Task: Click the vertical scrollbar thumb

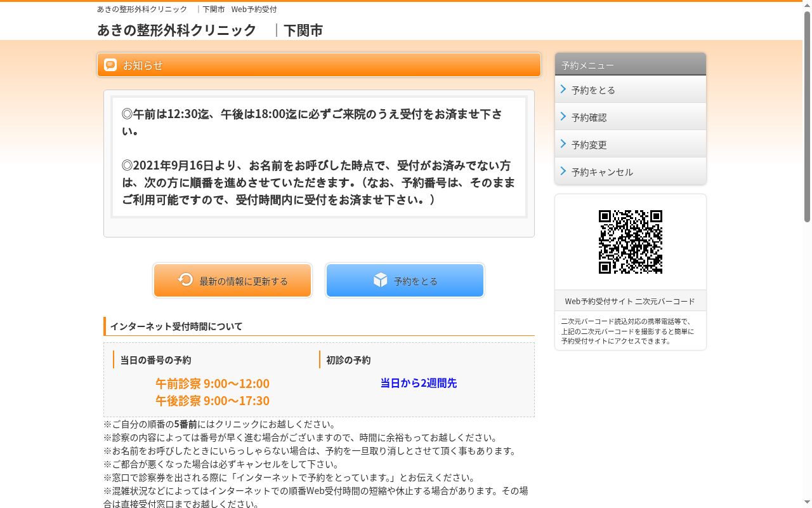Action: (x=807, y=117)
